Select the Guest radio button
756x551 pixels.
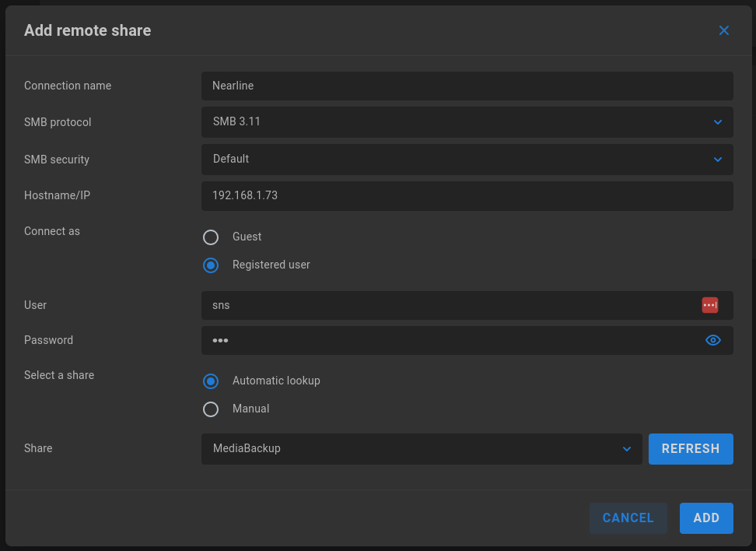[x=211, y=237]
